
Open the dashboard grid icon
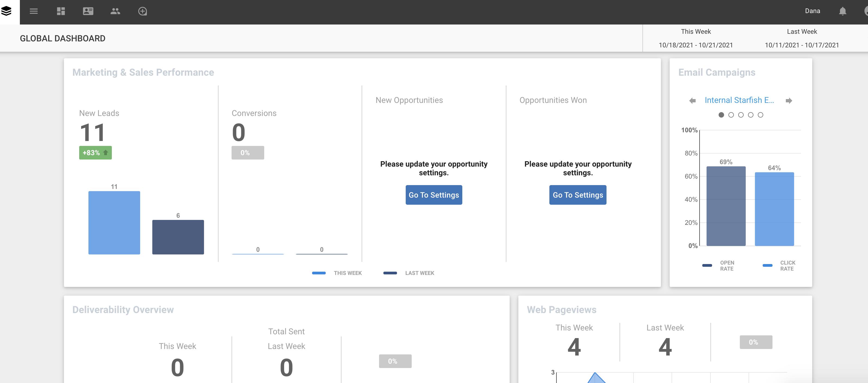(61, 11)
